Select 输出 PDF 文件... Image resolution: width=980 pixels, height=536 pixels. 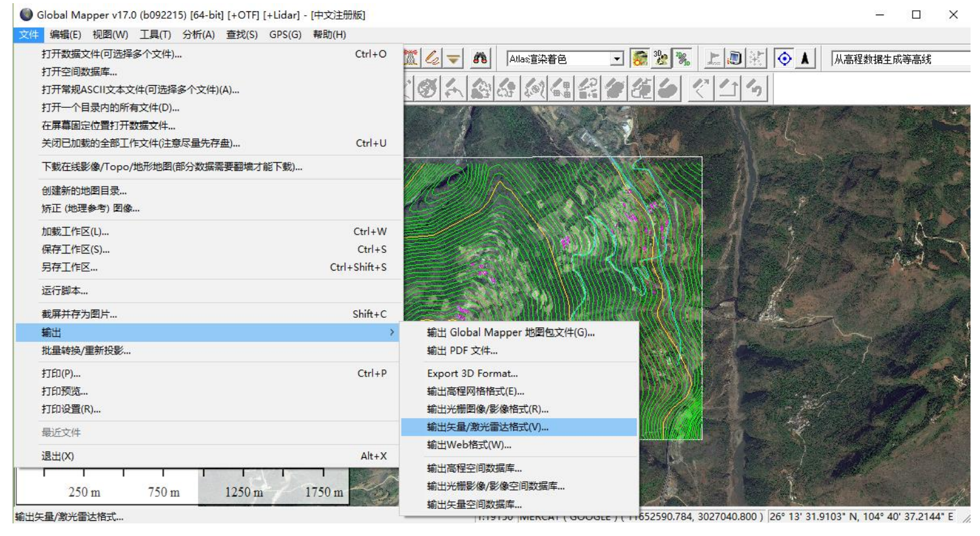point(519,351)
